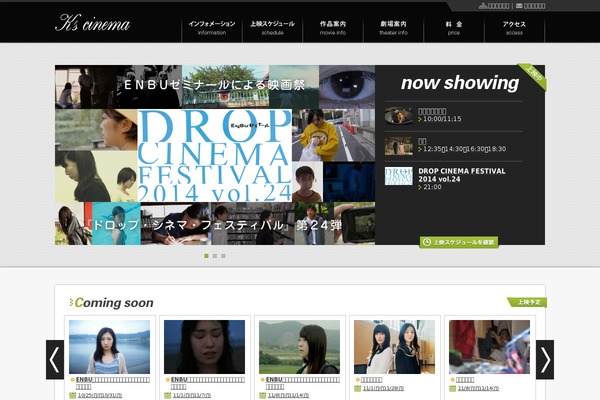Viewport: 600px width, 400px height.
Task: Open the 12:35 showing film thumbnail
Action: 399,146
